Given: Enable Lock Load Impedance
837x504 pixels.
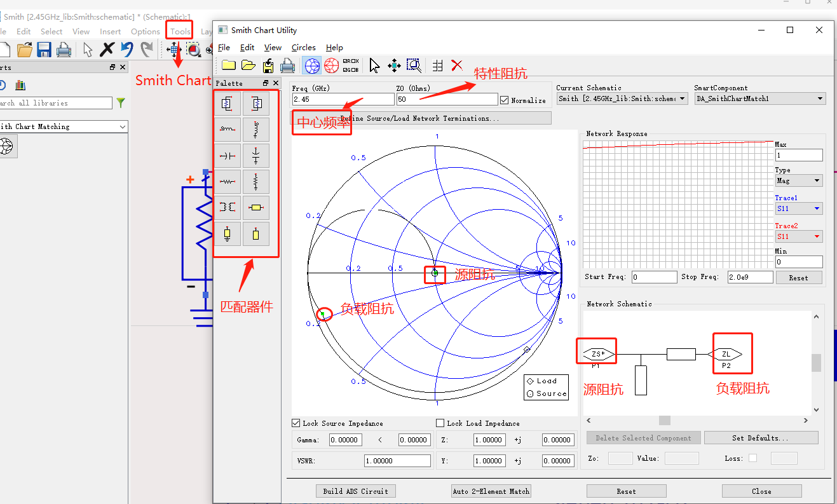Looking at the screenshot, I should click(439, 423).
